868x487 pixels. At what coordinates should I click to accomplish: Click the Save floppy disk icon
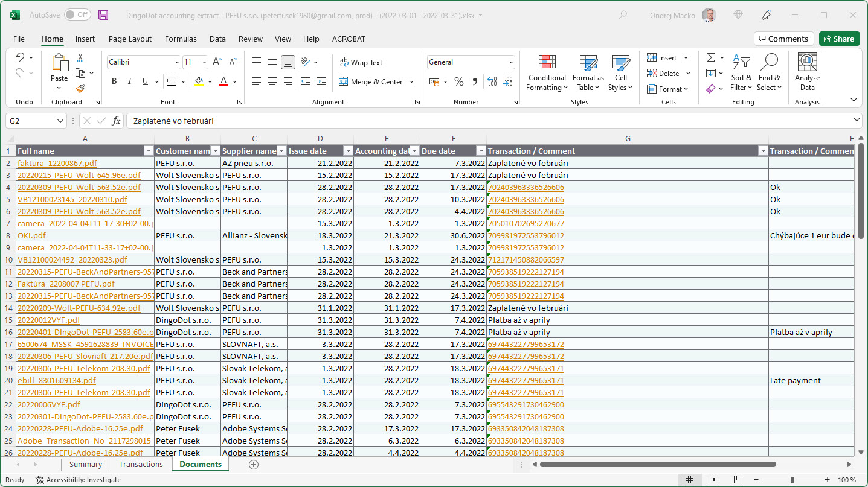pyautogui.click(x=103, y=15)
